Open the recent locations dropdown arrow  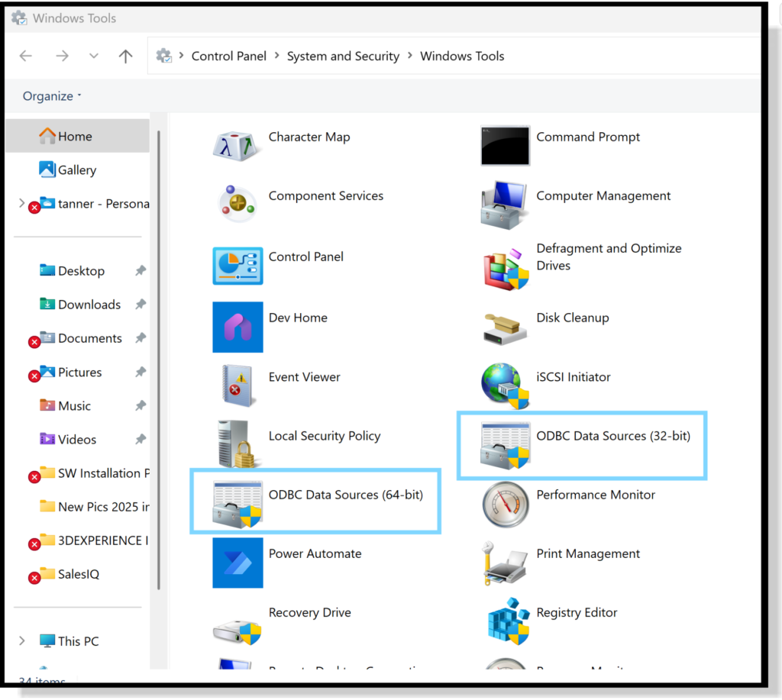point(94,56)
